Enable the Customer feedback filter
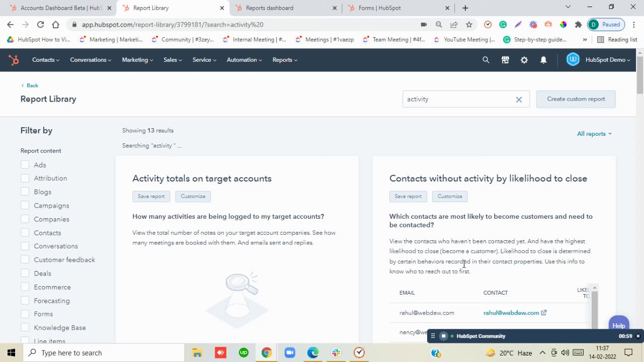Viewport: 644px width, 362px height. 25,259
